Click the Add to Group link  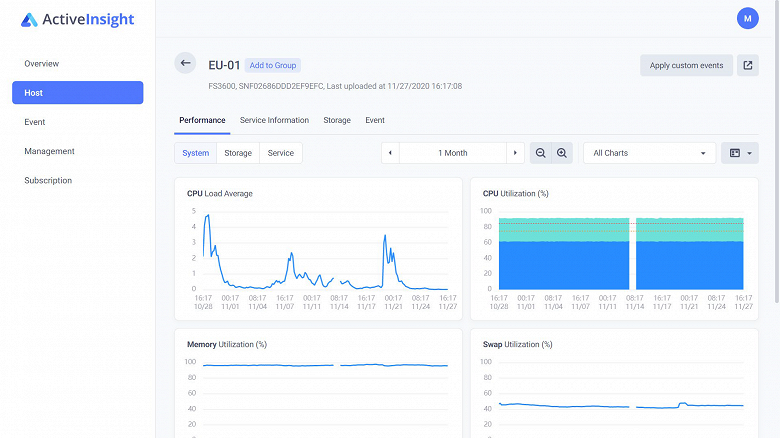coord(272,65)
